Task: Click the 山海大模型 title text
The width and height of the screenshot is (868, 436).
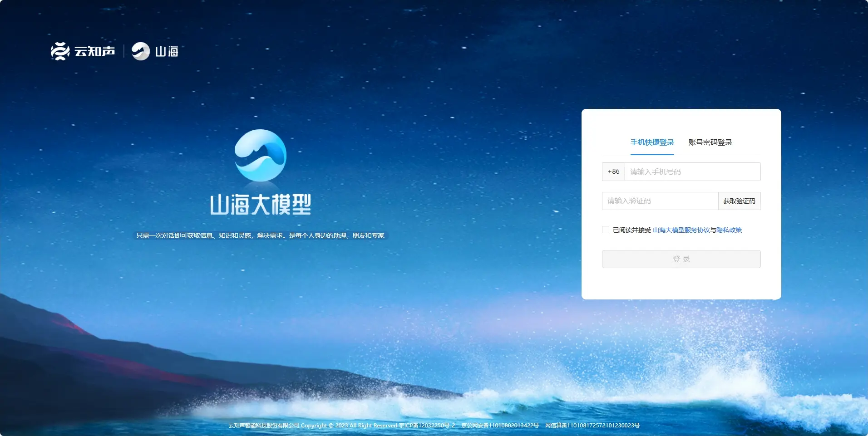Action: (x=261, y=205)
